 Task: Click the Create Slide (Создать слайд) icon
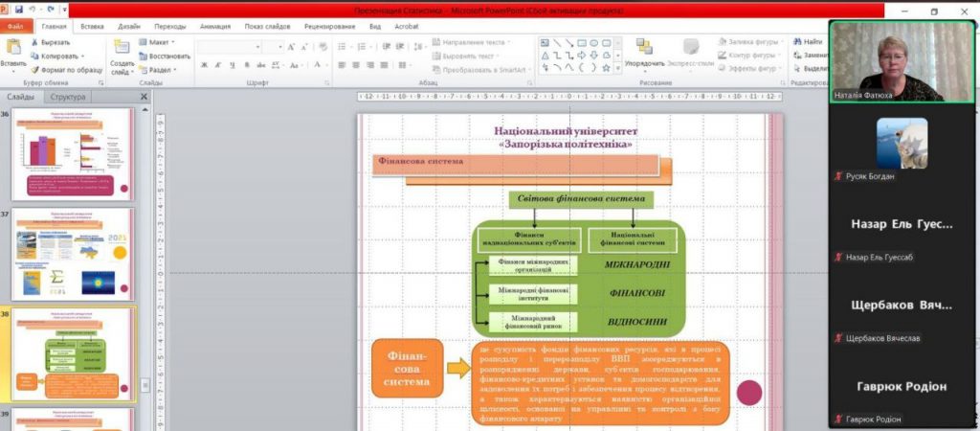pyautogui.click(x=122, y=48)
